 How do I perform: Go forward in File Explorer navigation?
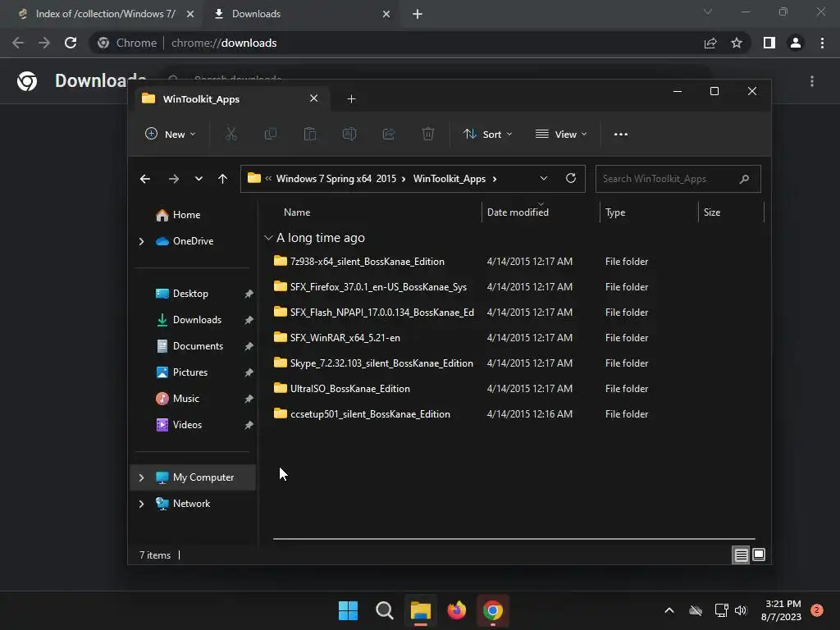[174, 179]
